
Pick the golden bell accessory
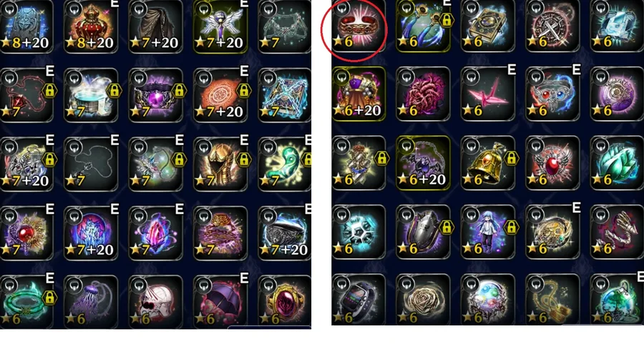click(487, 163)
